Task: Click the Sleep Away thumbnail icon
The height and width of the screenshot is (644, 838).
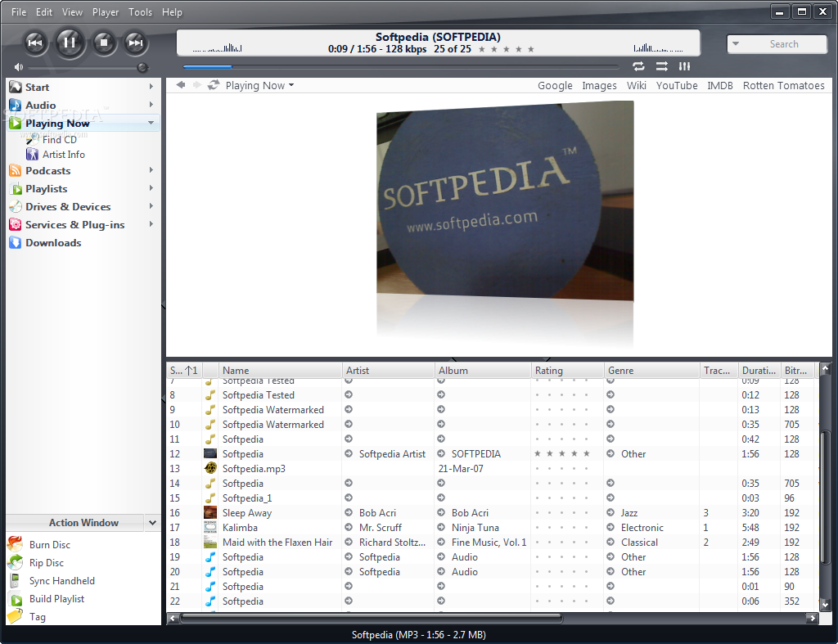Action: tap(210, 512)
